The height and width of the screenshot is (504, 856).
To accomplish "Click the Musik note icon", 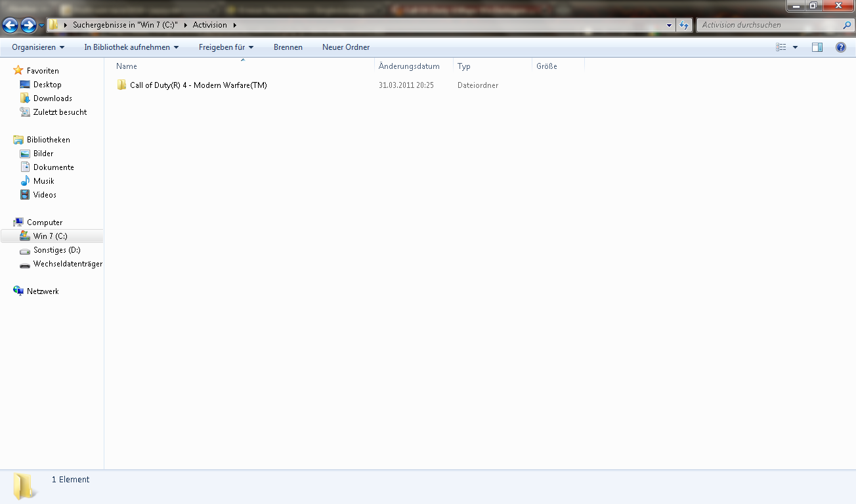I will [25, 181].
